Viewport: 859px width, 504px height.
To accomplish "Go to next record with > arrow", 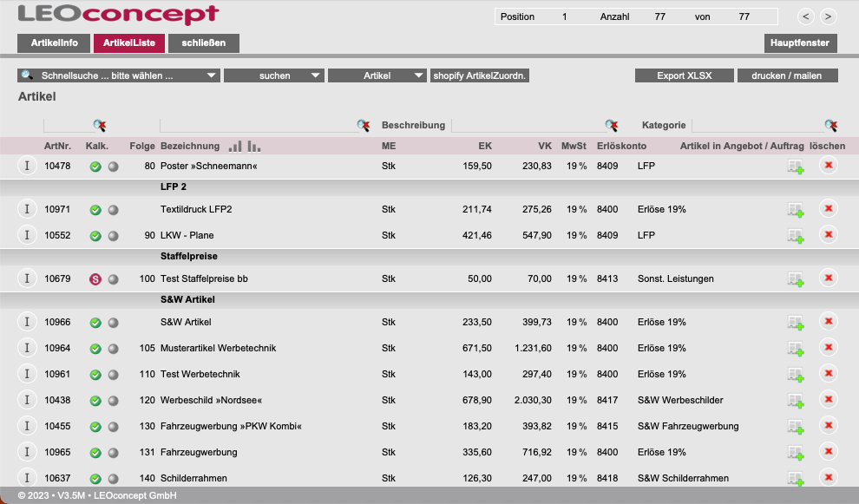I will tap(828, 16).
